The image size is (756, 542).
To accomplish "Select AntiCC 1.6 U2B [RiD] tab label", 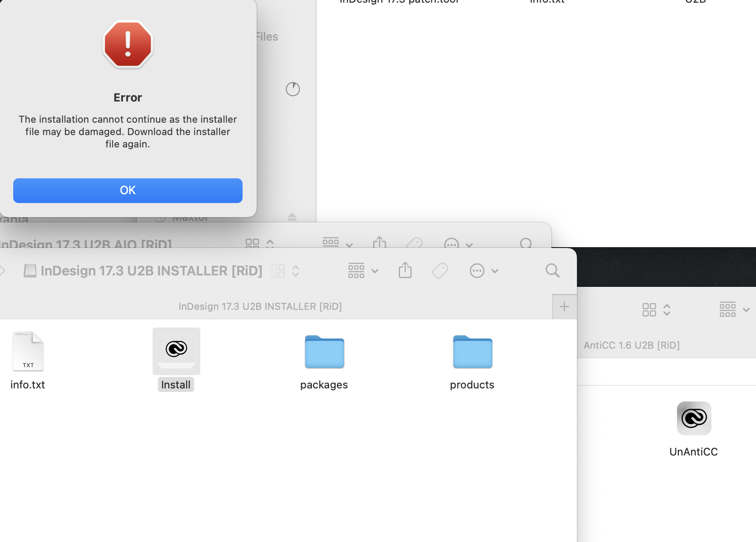I will (632, 345).
